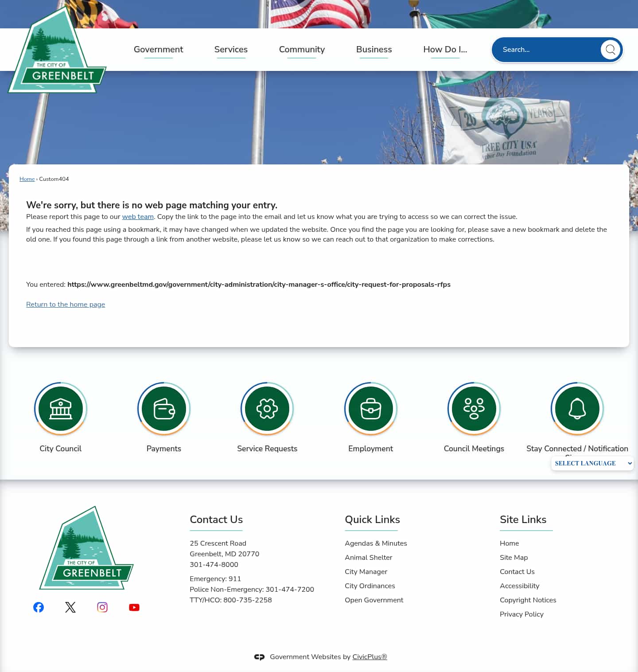
Task: Click the Return to the home page link
Action: click(65, 305)
